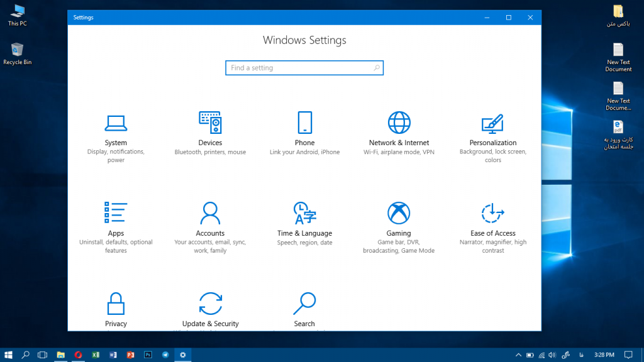Screen dimensions: 644x362
Task: Launch Excel from taskbar
Action: tap(96, 354)
